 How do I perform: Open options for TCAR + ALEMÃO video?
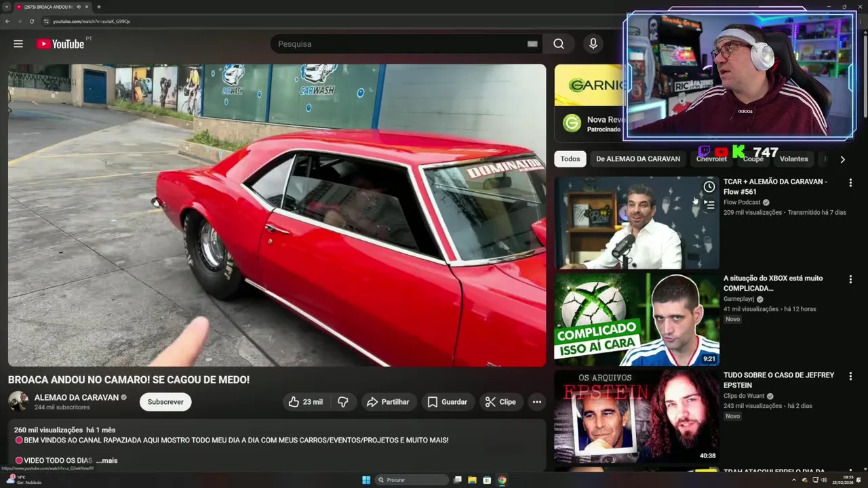tap(850, 182)
